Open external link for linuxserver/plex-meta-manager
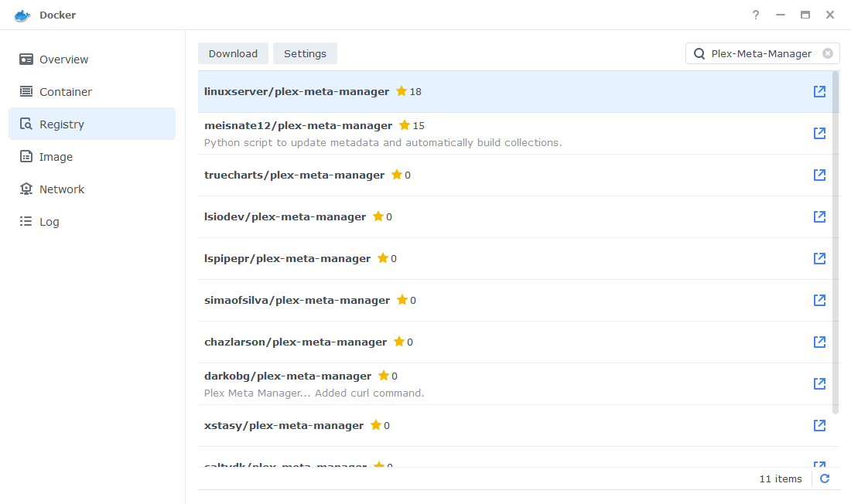Screen dimensions: 851x504 coord(819,92)
